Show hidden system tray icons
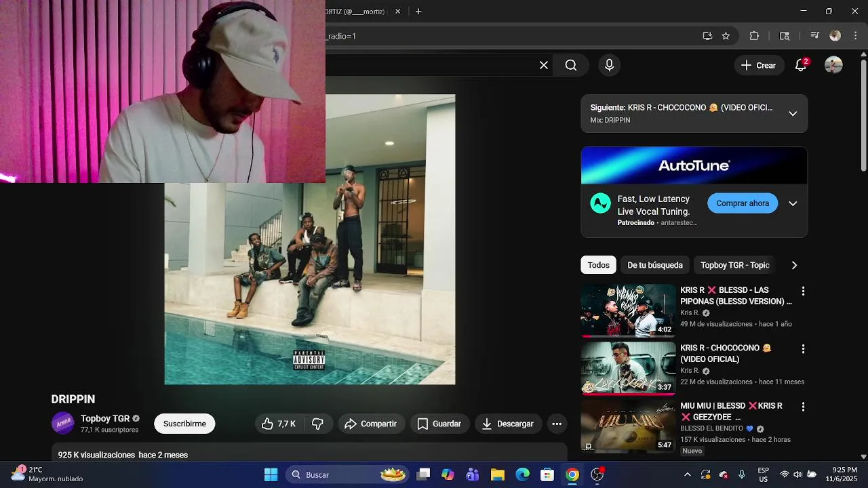 click(687, 474)
